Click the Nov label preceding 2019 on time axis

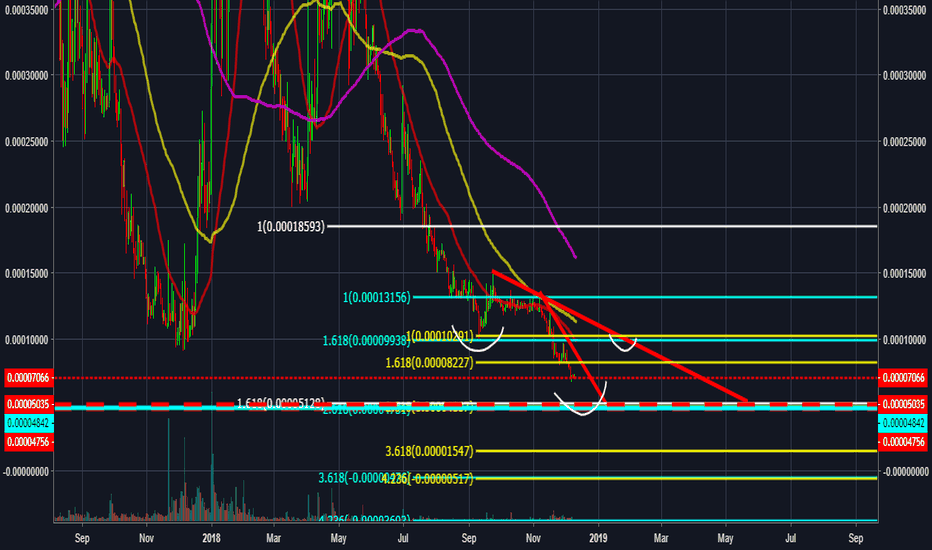533,538
